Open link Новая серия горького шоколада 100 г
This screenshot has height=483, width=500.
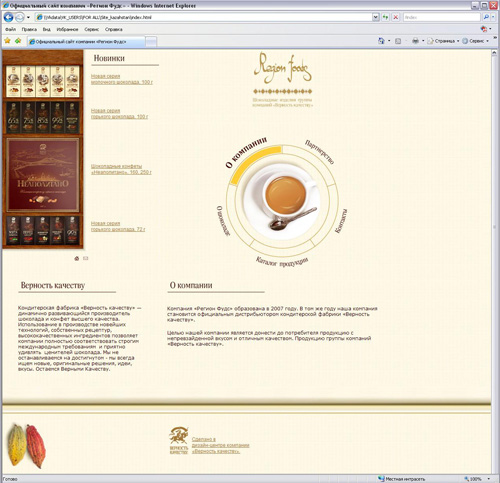pyautogui.click(x=119, y=113)
